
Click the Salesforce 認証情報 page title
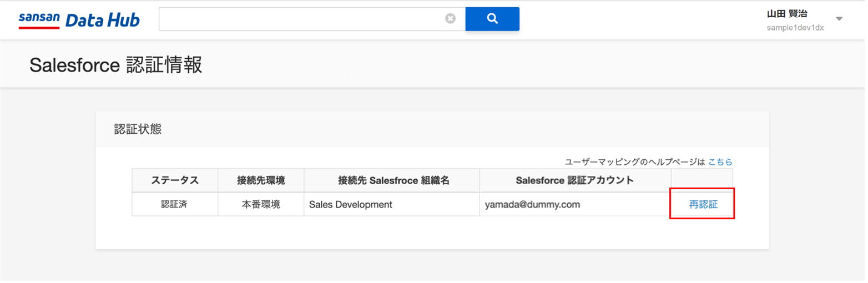click(x=115, y=65)
